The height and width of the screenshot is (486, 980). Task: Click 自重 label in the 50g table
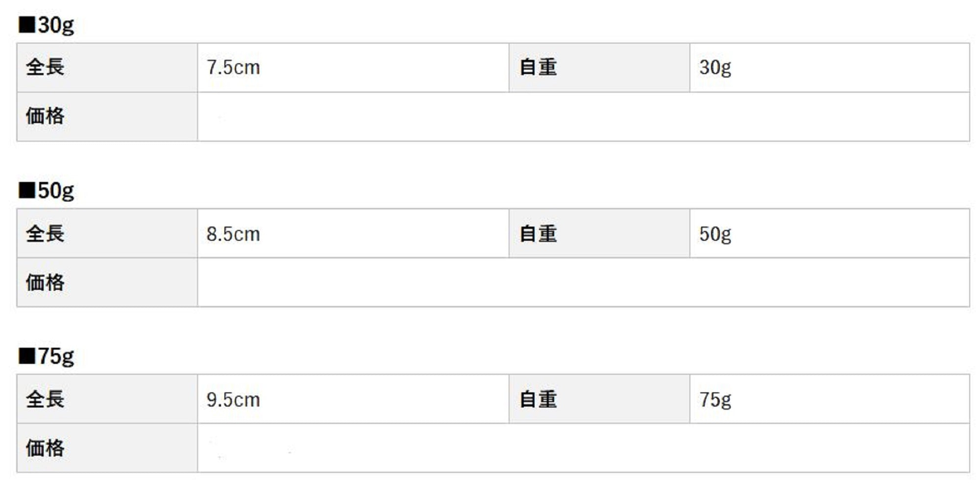538,233
